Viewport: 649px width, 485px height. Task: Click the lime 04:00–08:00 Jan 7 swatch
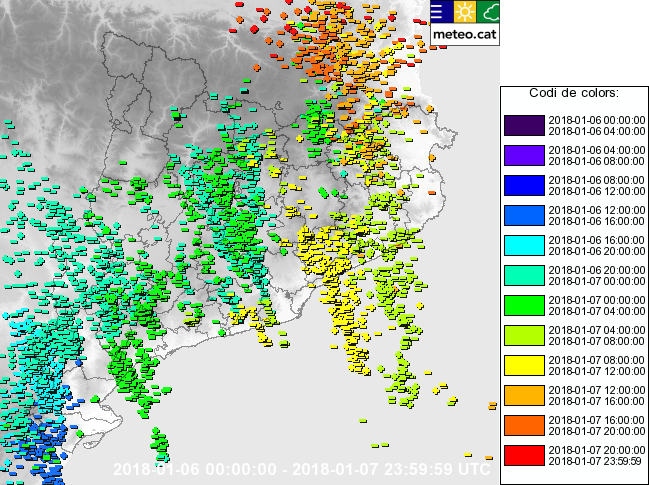click(525, 335)
